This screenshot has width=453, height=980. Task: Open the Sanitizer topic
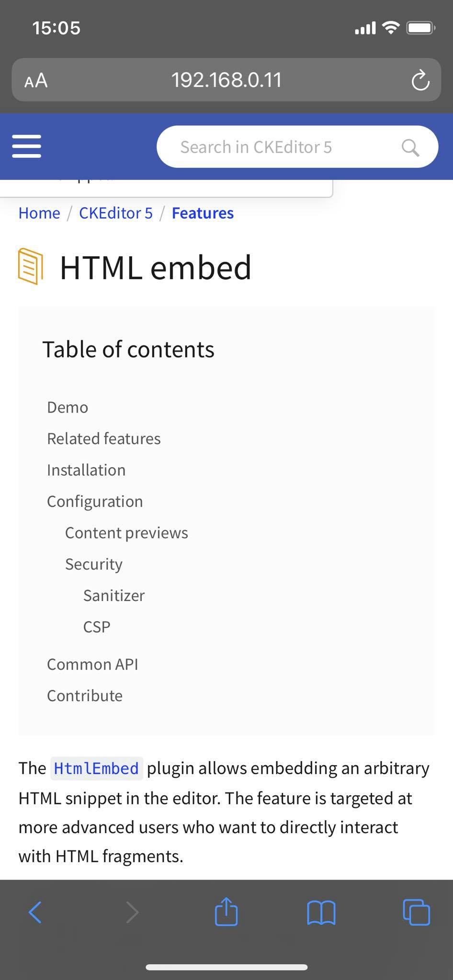113,595
